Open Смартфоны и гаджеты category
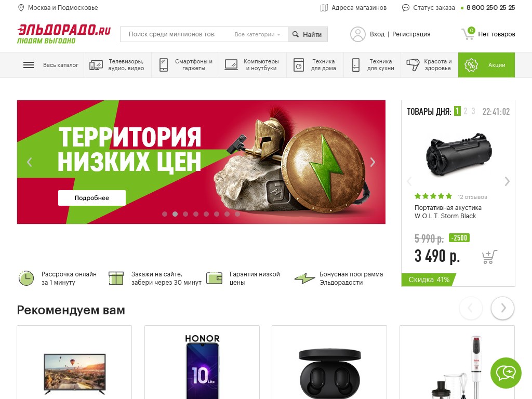The height and width of the screenshot is (399, 532). (185, 65)
